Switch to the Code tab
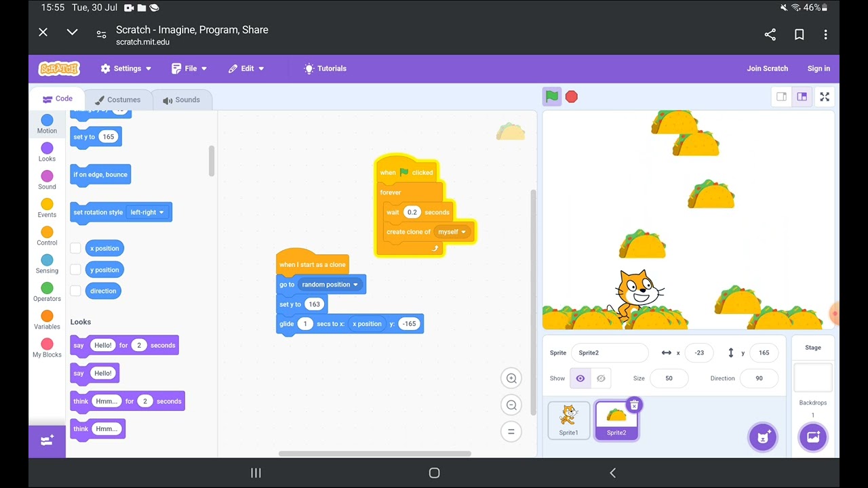This screenshot has height=488, width=868. pos(57,99)
